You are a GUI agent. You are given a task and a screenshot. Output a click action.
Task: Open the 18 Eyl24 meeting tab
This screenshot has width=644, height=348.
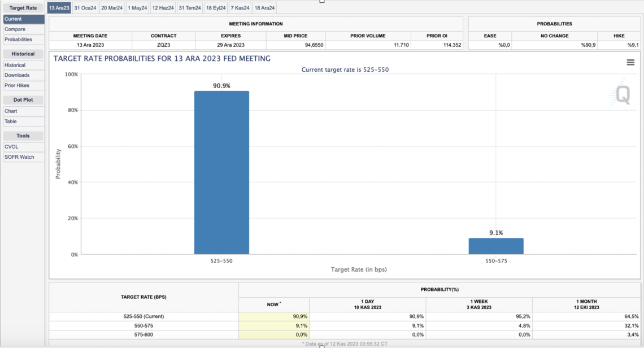pos(216,8)
